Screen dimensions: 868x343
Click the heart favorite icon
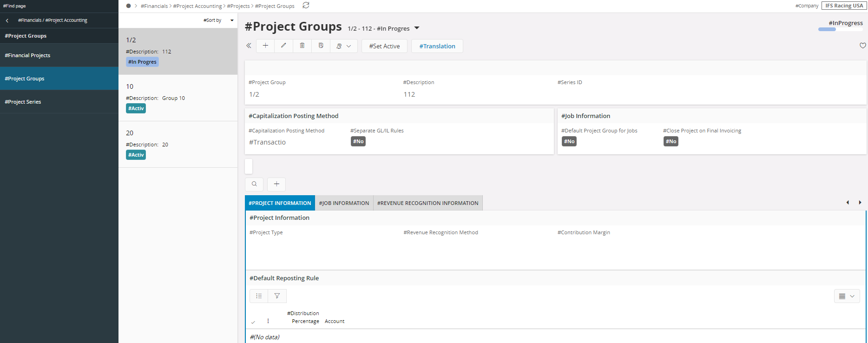pos(862,46)
